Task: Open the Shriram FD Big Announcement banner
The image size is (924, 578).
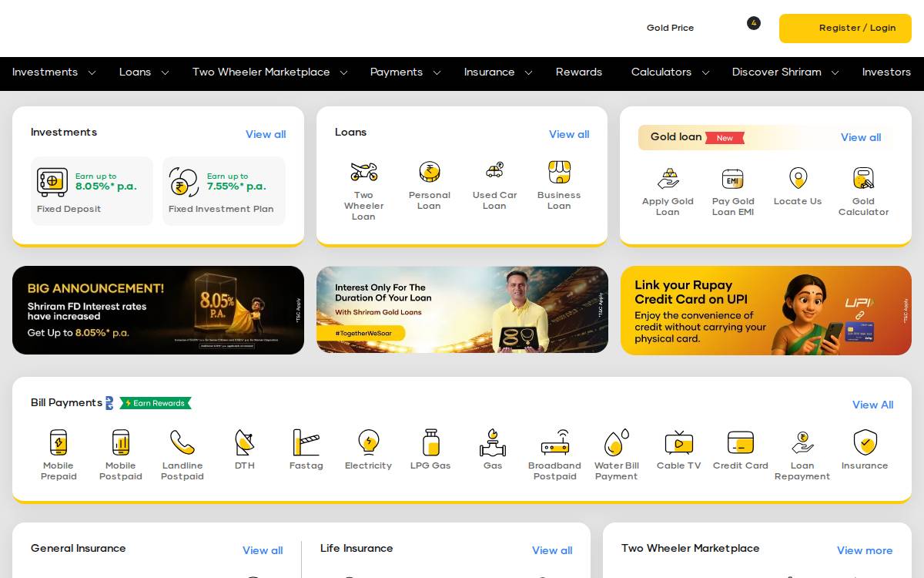Action: pos(158,310)
